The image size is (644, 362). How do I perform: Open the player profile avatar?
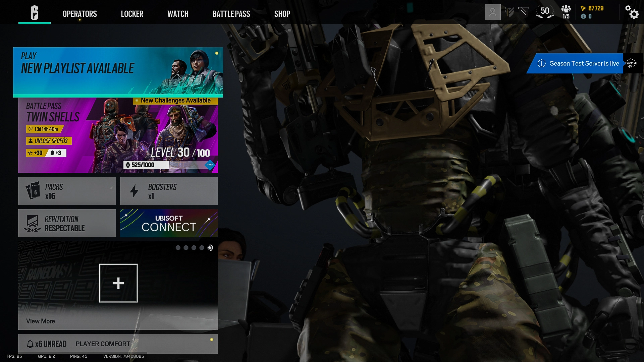492,12
